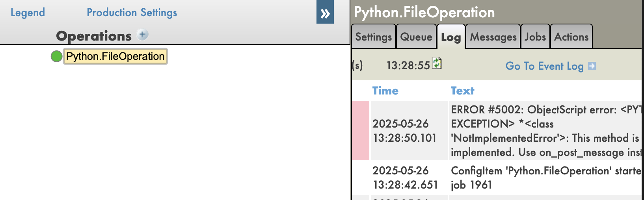
Task: Open the Messages tab
Action: [493, 37]
